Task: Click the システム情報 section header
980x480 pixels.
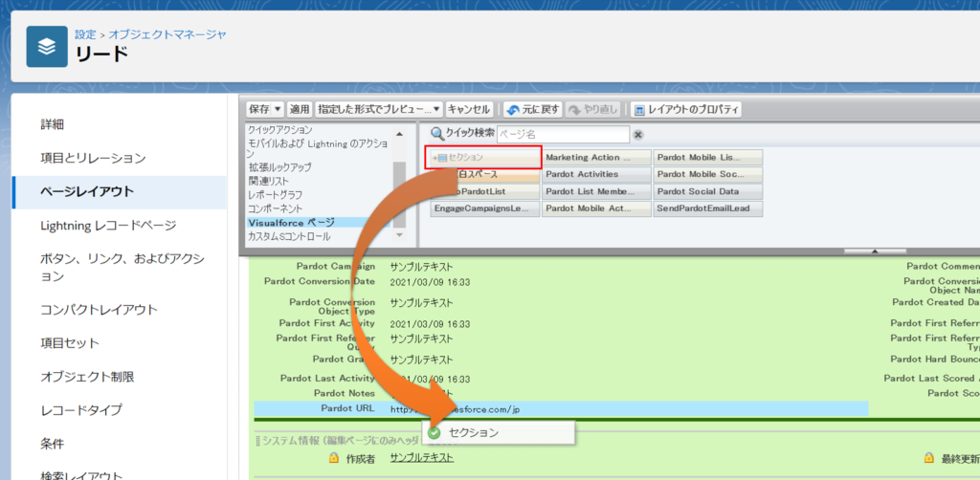Action: point(341,441)
